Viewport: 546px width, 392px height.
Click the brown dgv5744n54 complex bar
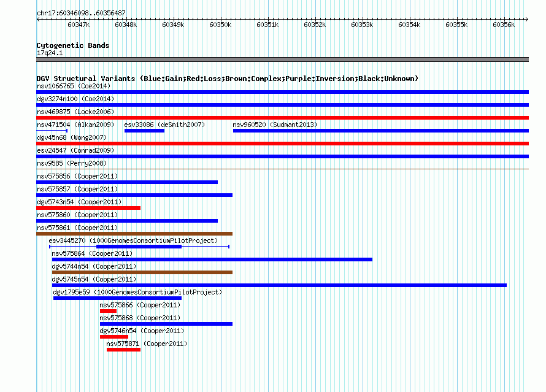pyautogui.click(x=142, y=272)
